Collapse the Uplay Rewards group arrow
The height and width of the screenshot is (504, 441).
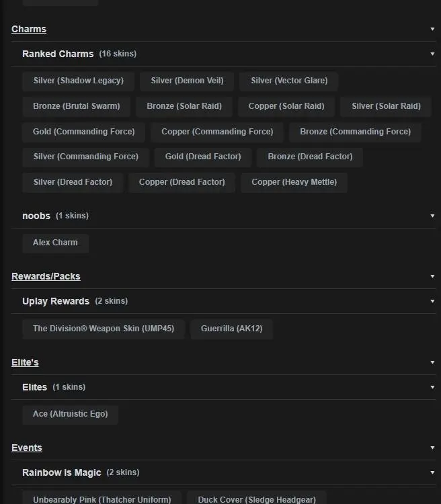click(x=432, y=302)
